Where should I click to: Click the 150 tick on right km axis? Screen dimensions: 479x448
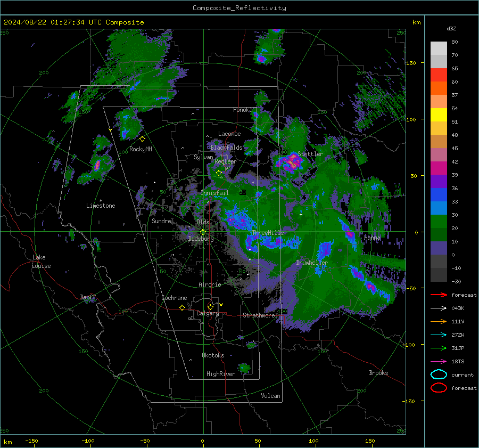411,63
